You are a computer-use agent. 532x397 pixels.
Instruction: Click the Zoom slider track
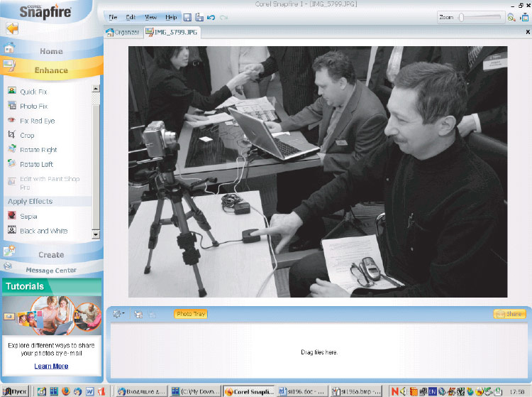click(482, 17)
